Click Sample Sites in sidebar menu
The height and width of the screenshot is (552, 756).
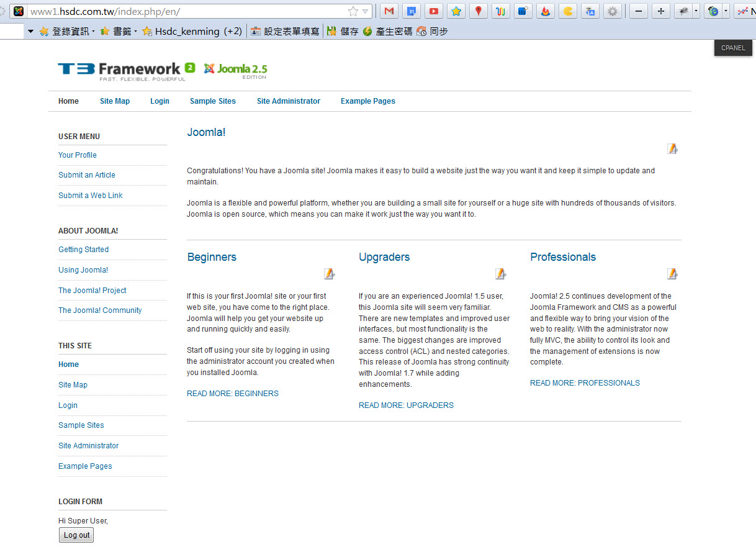81,425
